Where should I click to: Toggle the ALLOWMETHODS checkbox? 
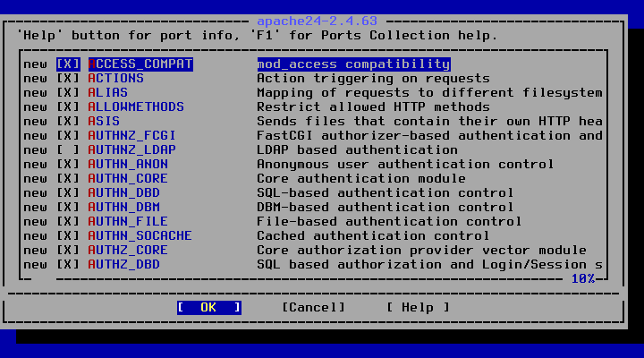tap(68, 107)
